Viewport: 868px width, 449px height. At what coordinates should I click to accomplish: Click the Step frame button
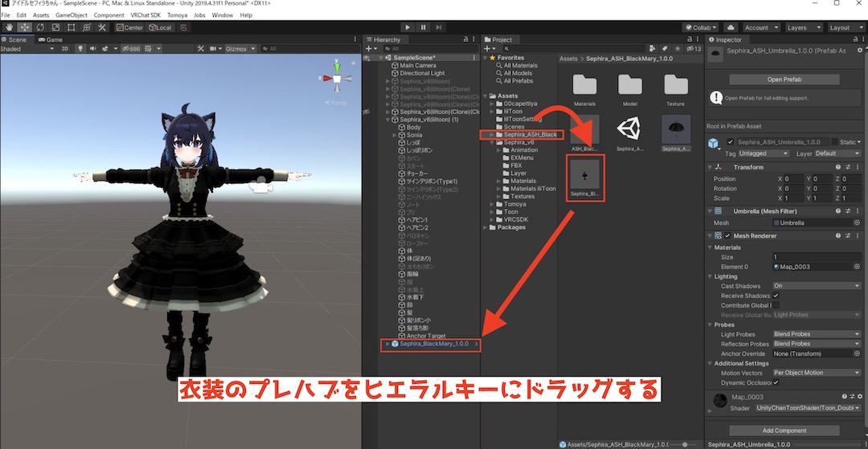[439, 27]
